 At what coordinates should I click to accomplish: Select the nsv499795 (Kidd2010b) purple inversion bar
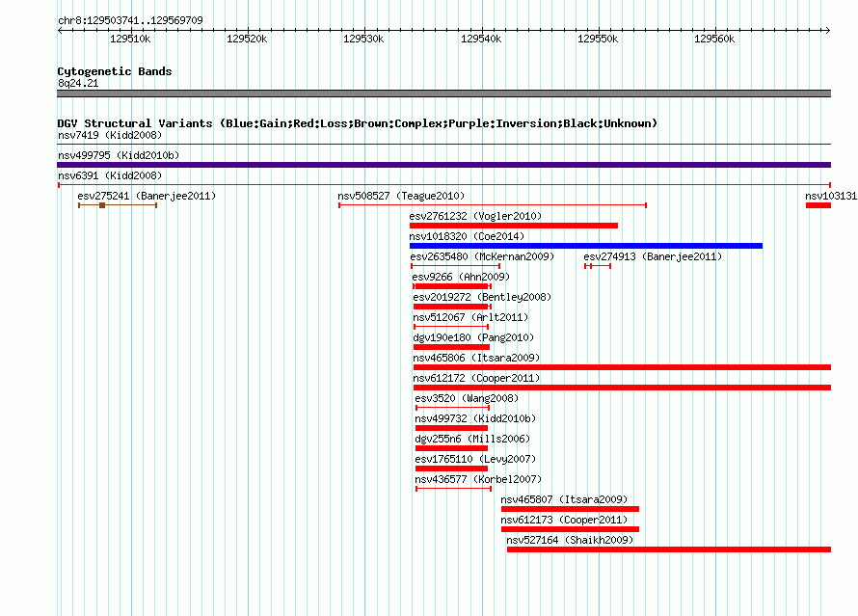click(x=443, y=165)
